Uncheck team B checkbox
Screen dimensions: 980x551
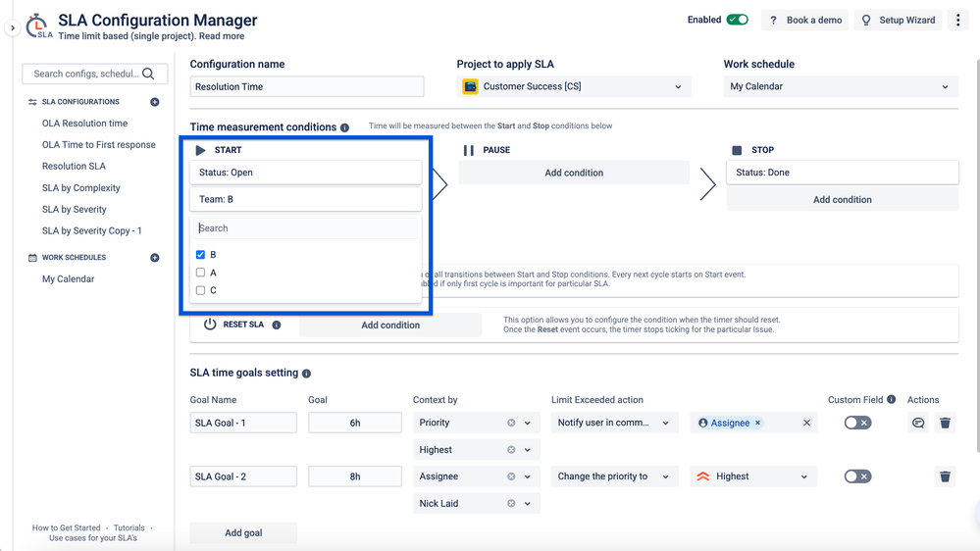[x=200, y=254]
